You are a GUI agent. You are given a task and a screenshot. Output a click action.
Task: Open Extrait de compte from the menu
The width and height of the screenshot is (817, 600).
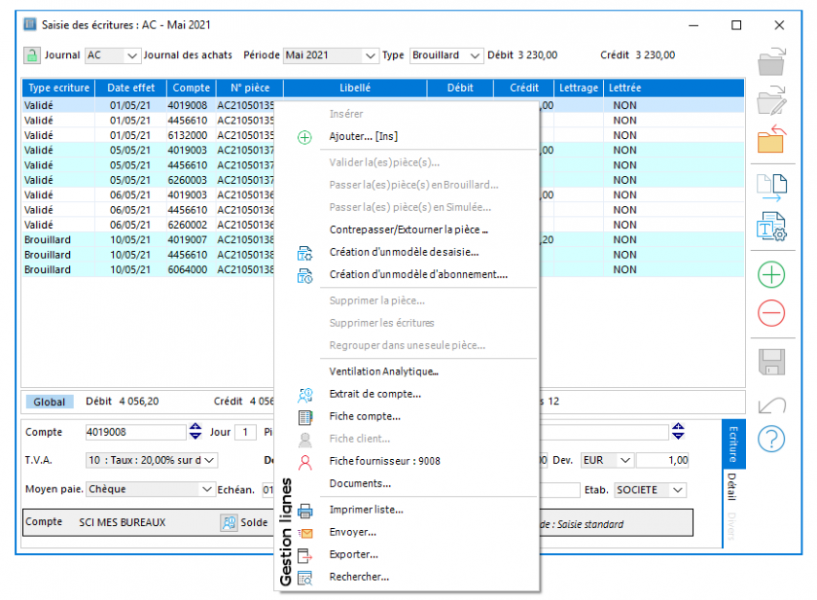(375, 394)
